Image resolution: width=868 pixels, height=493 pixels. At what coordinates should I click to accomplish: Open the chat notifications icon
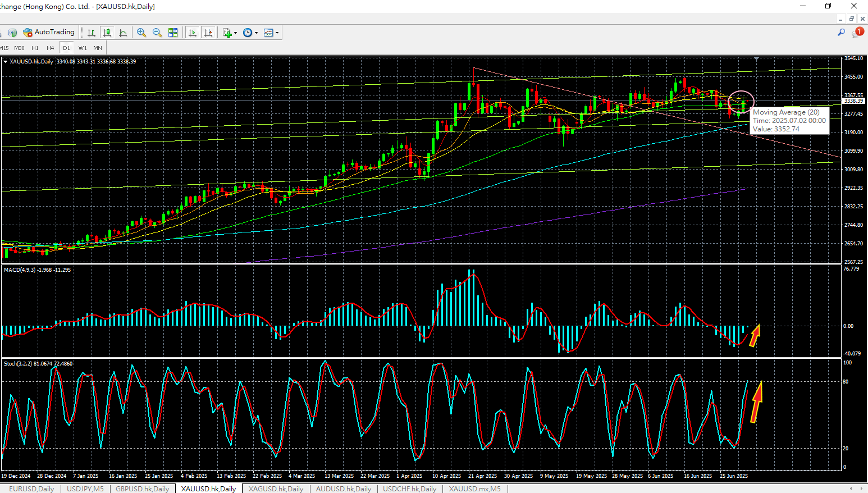pyautogui.click(x=857, y=33)
